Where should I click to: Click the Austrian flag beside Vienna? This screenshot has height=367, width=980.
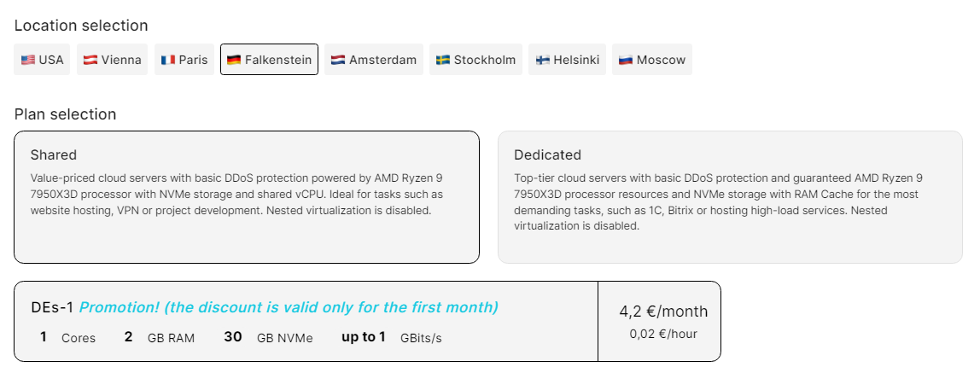90,60
